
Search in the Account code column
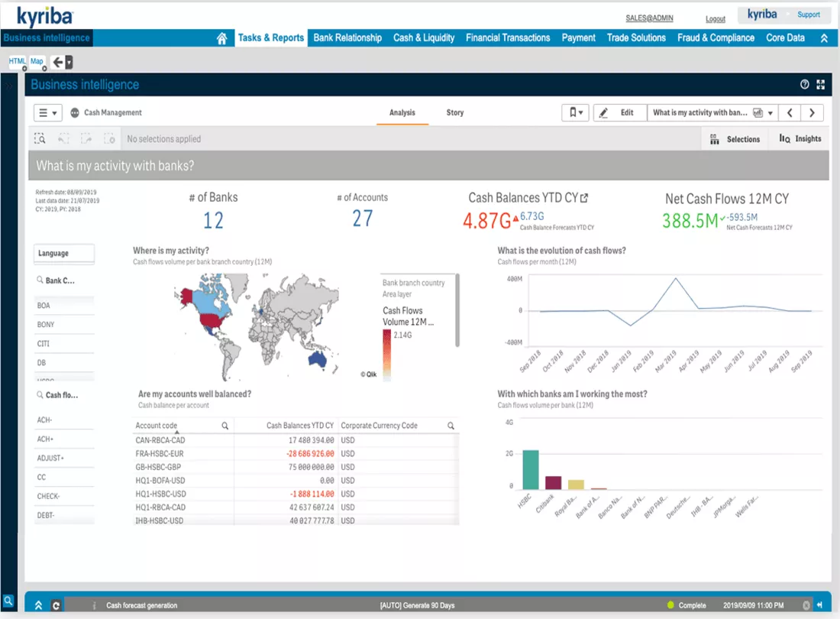click(x=225, y=426)
